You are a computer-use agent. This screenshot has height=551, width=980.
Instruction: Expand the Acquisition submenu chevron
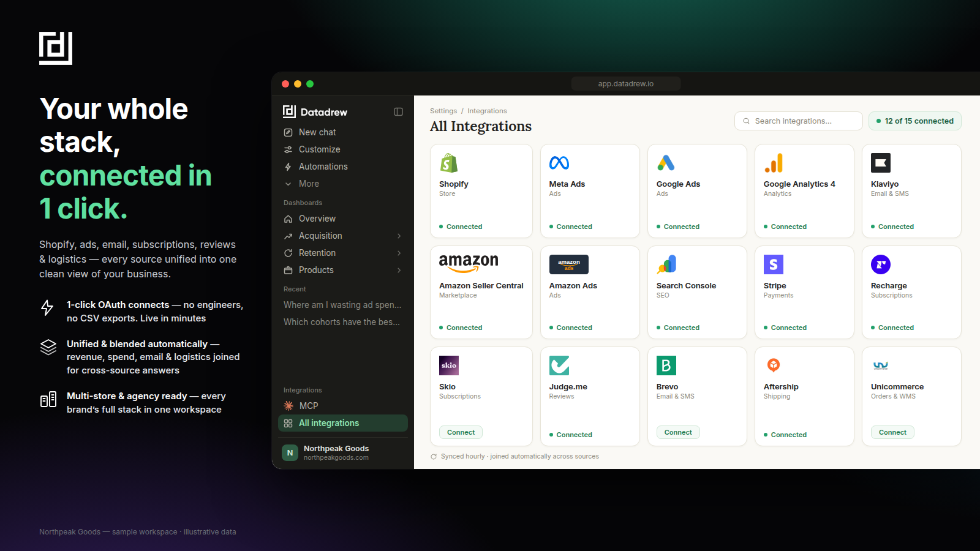tap(399, 236)
